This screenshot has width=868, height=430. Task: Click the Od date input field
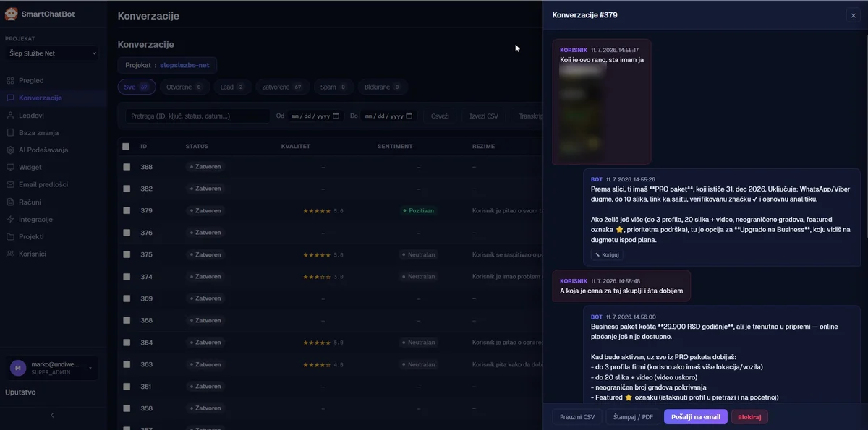coord(315,116)
